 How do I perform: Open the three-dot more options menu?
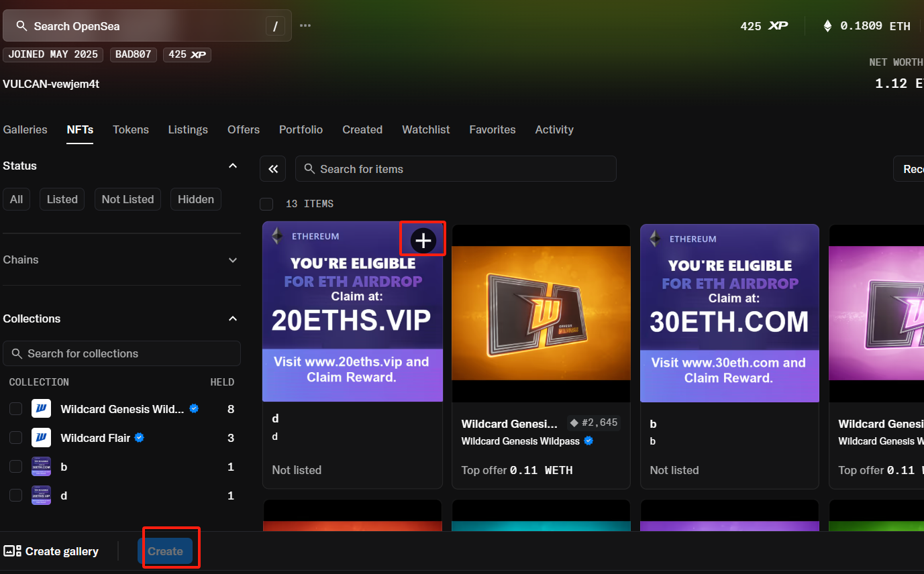tap(305, 25)
